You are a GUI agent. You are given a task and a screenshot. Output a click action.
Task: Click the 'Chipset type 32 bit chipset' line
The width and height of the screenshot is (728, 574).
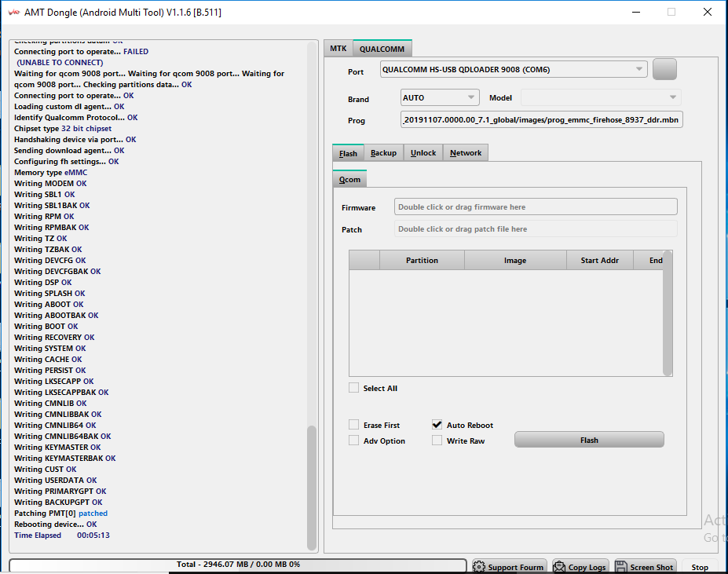click(x=63, y=129)
